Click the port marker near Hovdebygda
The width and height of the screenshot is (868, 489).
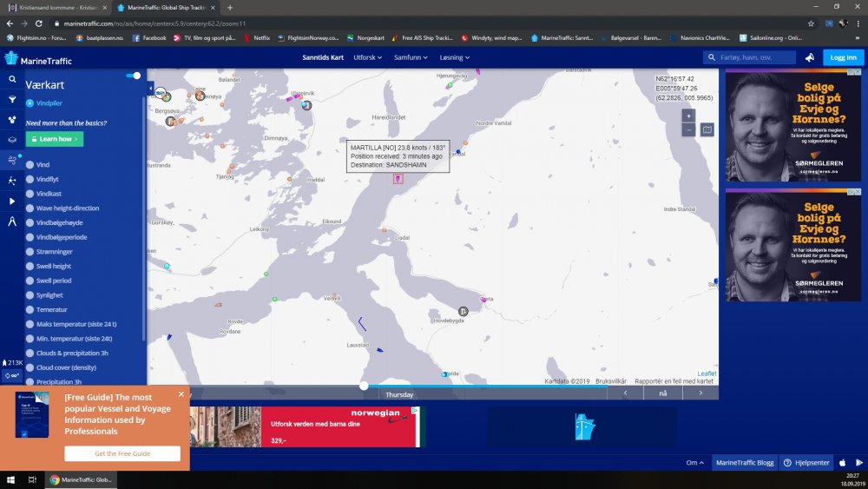463,312
